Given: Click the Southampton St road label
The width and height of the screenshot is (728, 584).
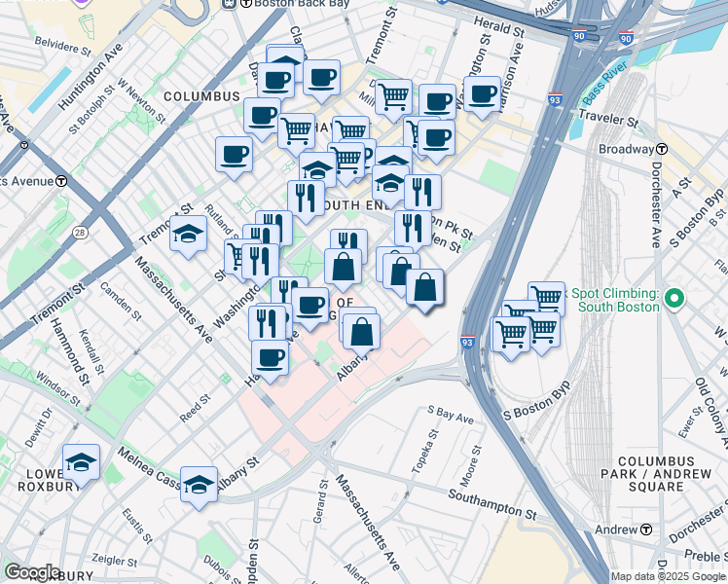Looking at the screenshot, I should click(x=492, y=503).
